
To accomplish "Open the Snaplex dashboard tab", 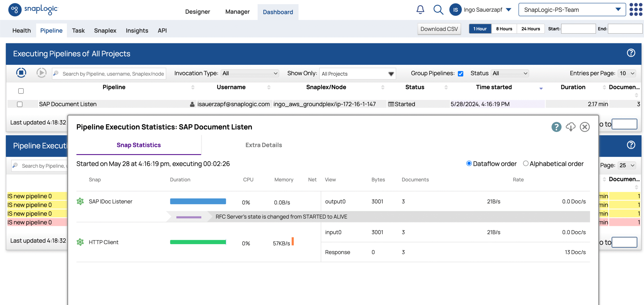I will [105, 30].
